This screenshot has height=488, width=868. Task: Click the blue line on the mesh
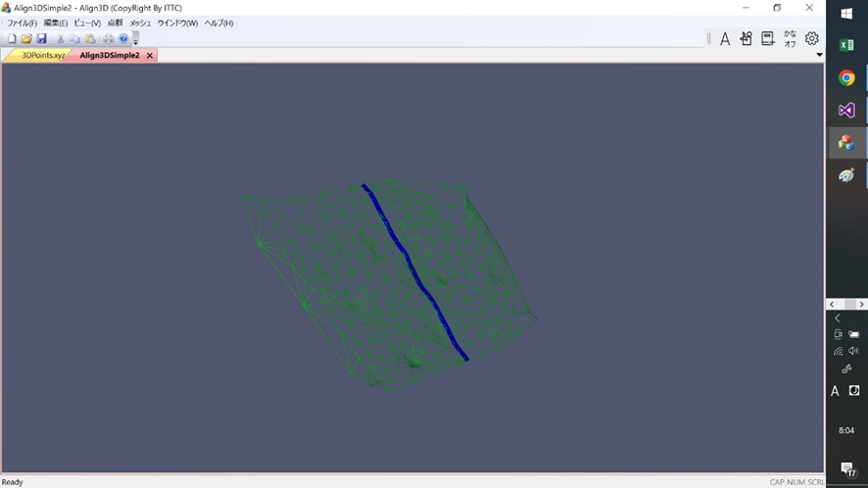414,272
